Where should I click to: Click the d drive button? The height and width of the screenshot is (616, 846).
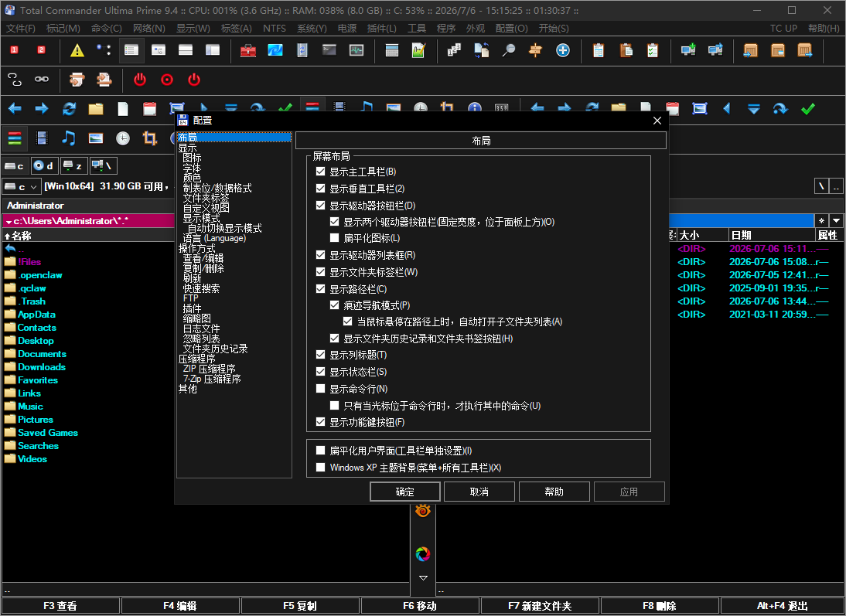click(x=44, y=165)
